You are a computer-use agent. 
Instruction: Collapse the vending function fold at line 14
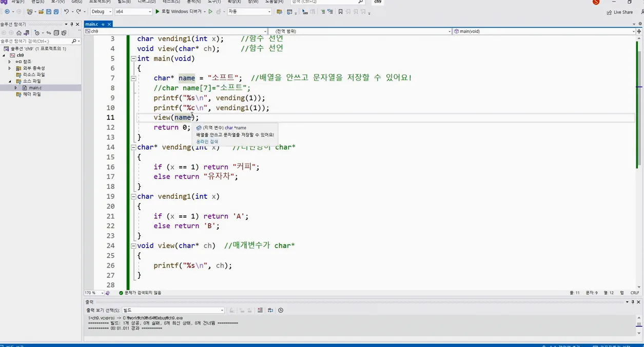click(133, 147)
